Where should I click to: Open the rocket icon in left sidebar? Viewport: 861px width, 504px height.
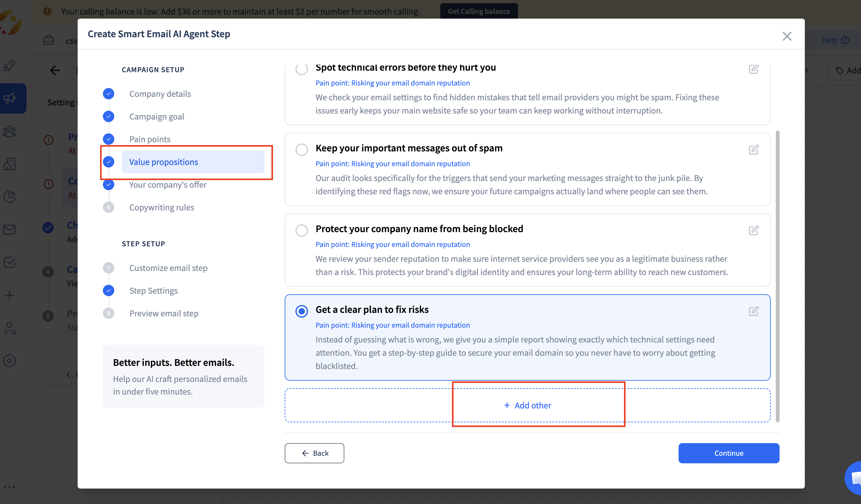click(10, 66)
